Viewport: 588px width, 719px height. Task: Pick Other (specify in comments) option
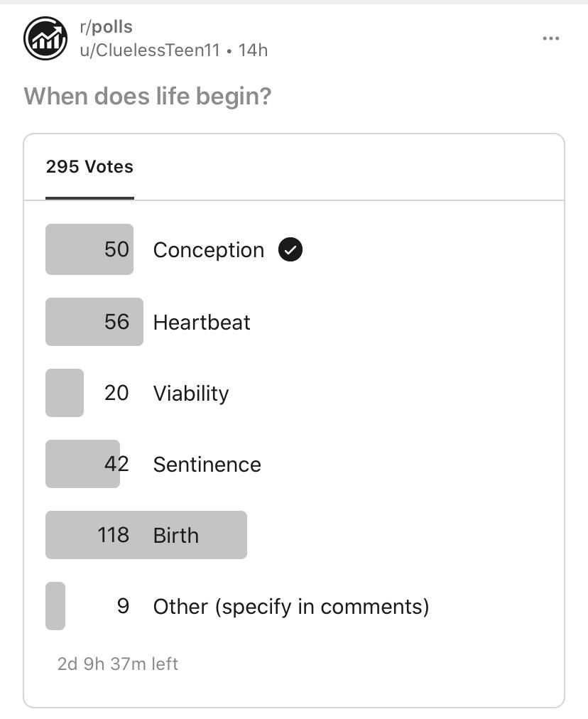(291, 607)
